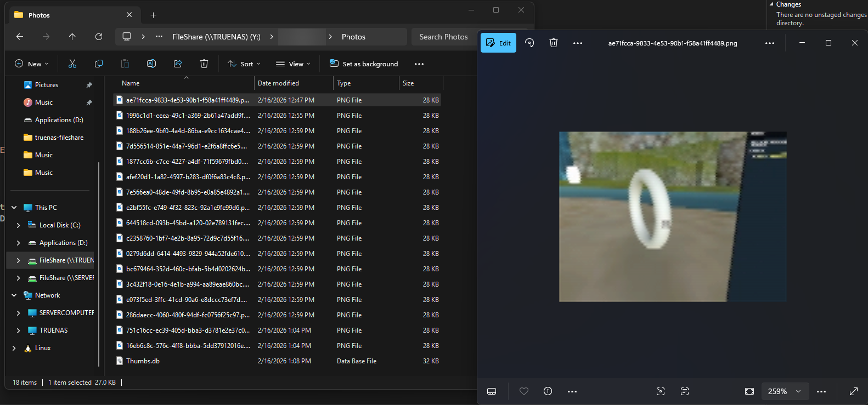
Task: Enter full screen in Photos viewer
Action: point(854,391)
